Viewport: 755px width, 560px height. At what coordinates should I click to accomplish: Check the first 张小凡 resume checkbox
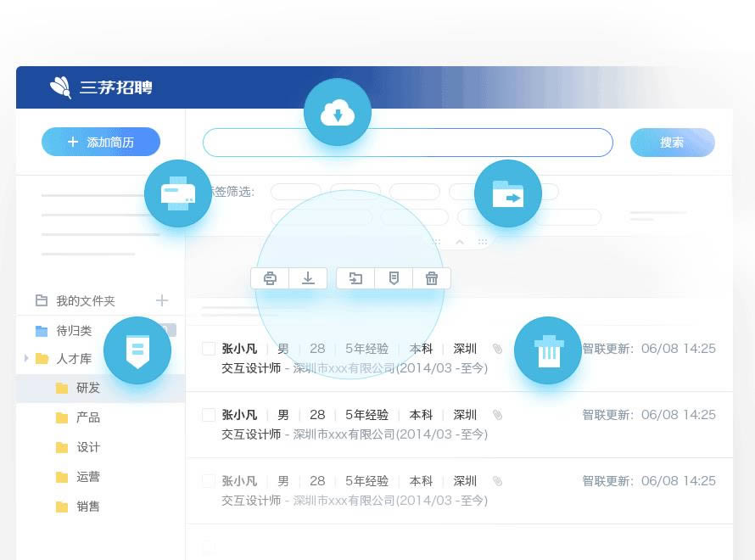tap(209, 349)
